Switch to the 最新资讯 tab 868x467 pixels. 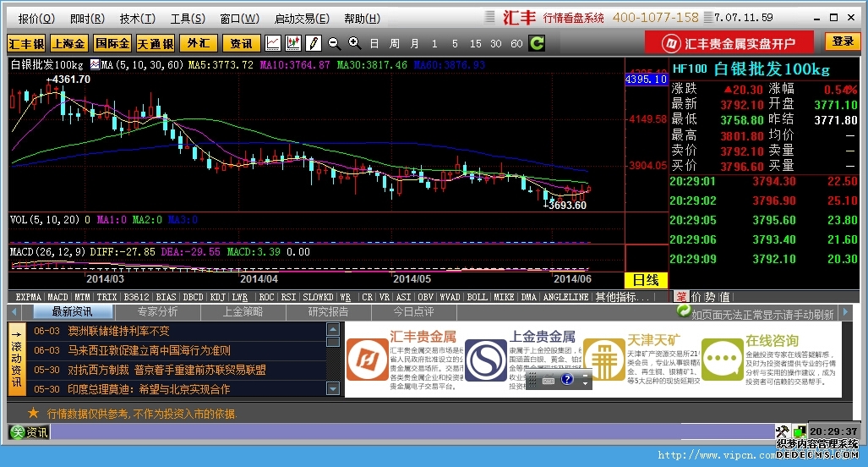coord(72,312)
